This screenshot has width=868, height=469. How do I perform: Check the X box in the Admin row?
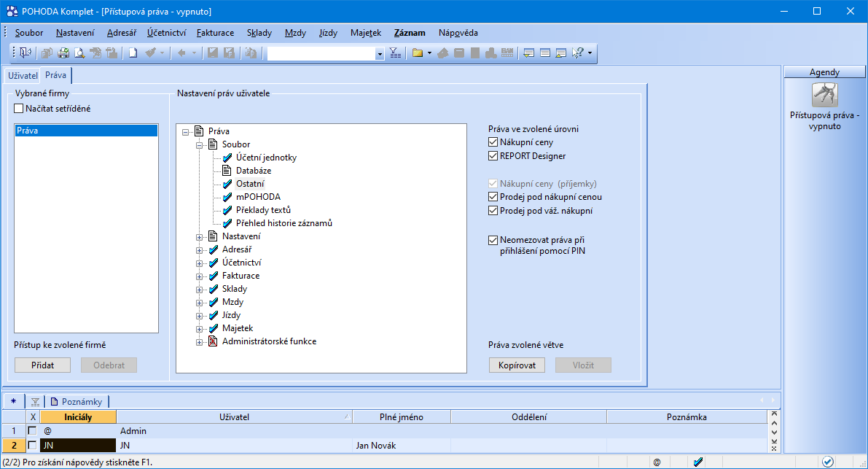32,430
